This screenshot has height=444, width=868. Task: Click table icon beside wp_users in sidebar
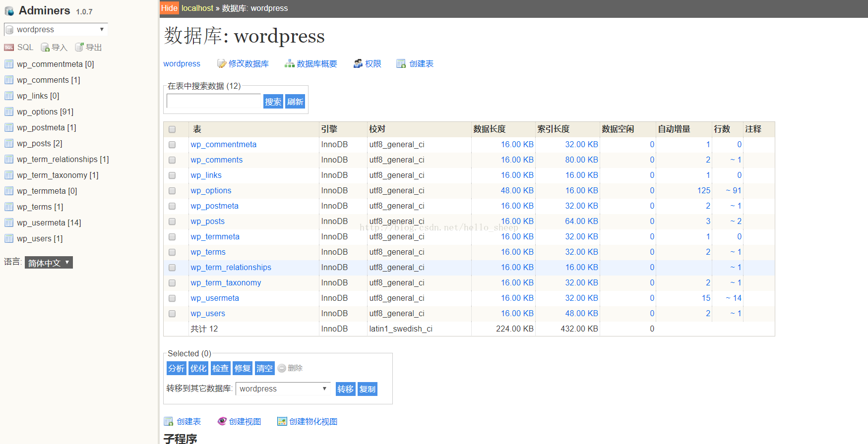(9, 238)
